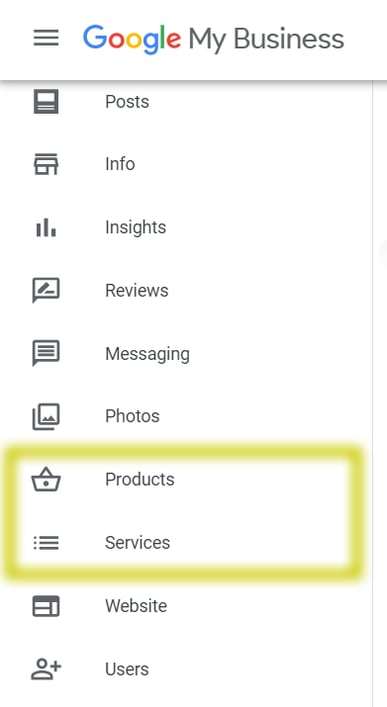Go to the Insights section
The image size is (387, 707).
click(x=136, y=227)
